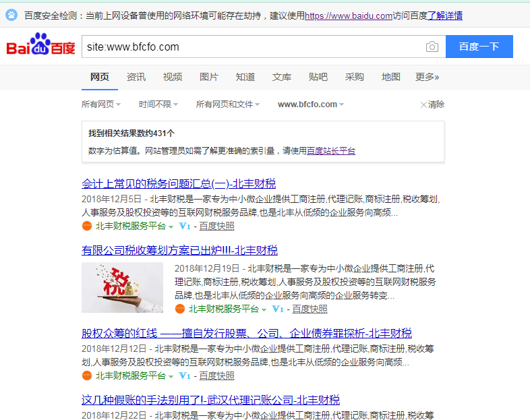
Task: Click the 了解详情 link
Action: click(445, 16)
